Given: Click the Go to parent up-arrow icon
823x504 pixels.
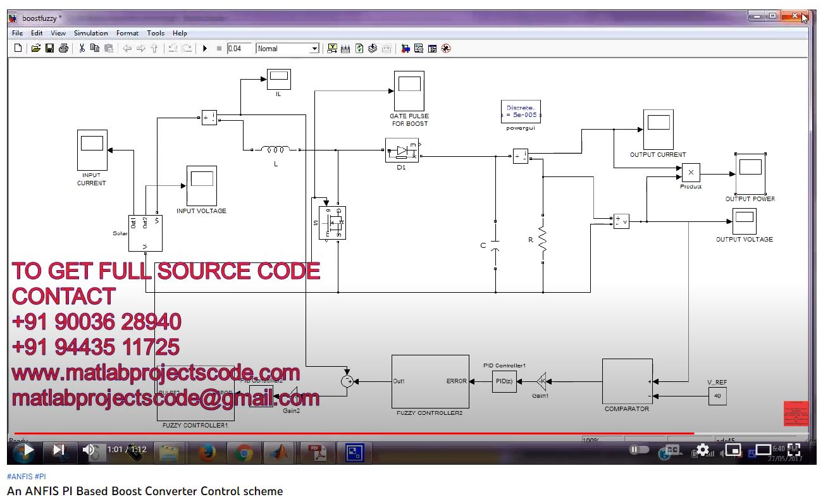Looking at the screenshot, I should click(x=154, y=49).
